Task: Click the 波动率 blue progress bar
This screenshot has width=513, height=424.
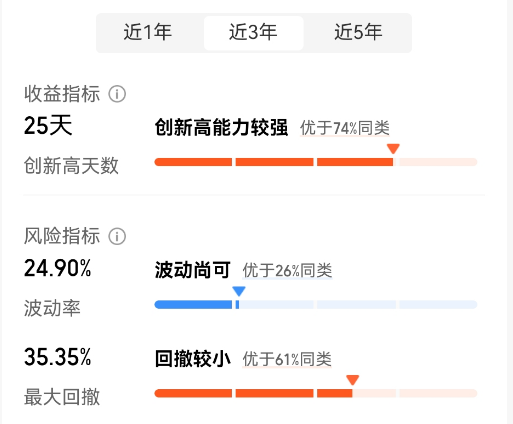Action: tap(316, 305)
